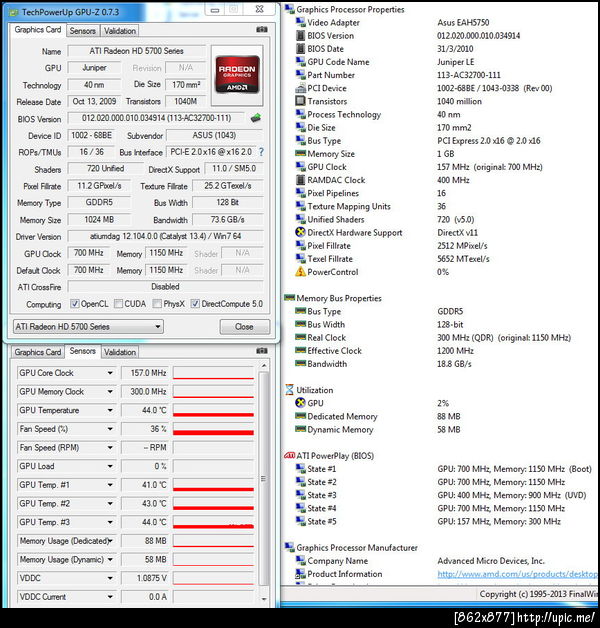Click the GPU utilization row icon
600x628 pixels.
[x=300, y=403]
